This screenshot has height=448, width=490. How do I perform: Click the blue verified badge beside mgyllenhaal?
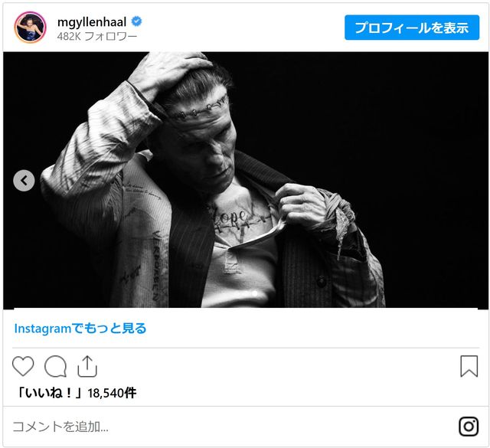[x=136, y=21]
